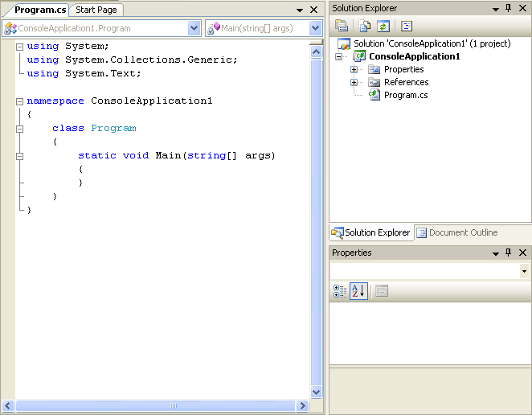Pin the Properties panel with pushpin icon
The width and height of the screenshot is (532, 415).
(508, 253)
